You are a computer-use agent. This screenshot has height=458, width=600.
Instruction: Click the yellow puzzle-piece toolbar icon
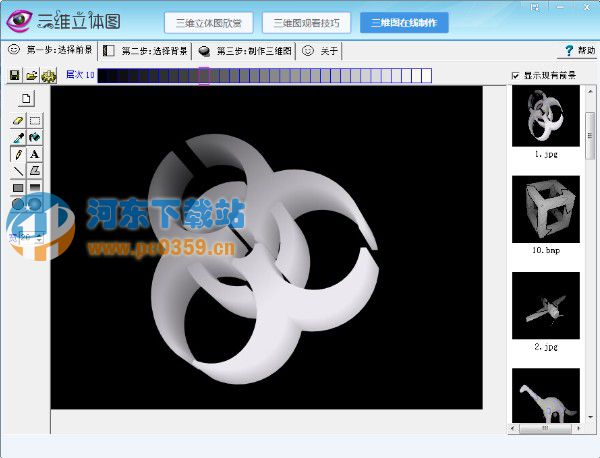pyautogui.click(x=49, y=75)
